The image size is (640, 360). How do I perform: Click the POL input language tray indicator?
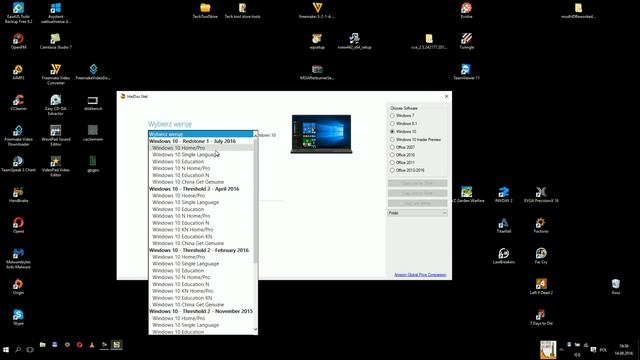point(603,350)
